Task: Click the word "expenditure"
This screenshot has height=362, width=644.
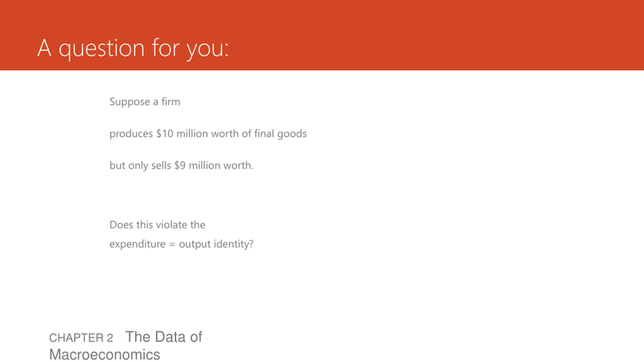Action: tap(137, 244)
